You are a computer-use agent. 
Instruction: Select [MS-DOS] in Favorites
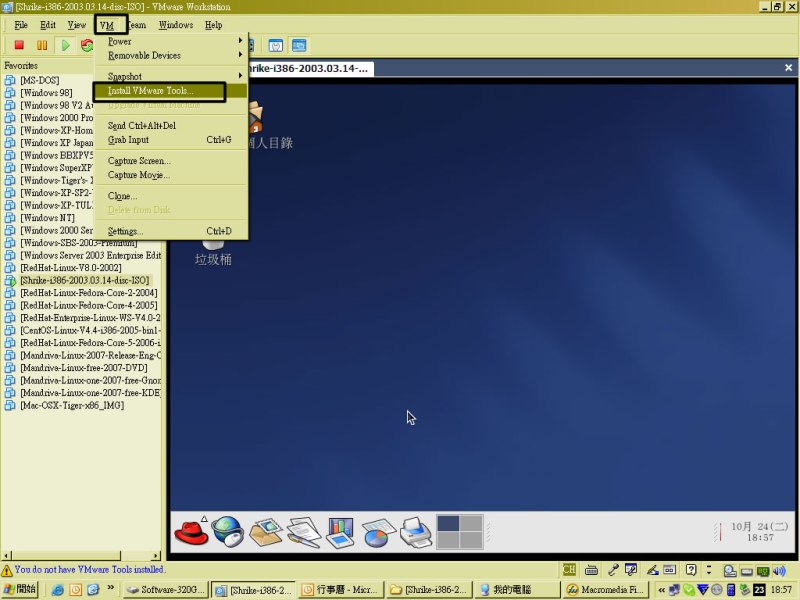point(39,80)
